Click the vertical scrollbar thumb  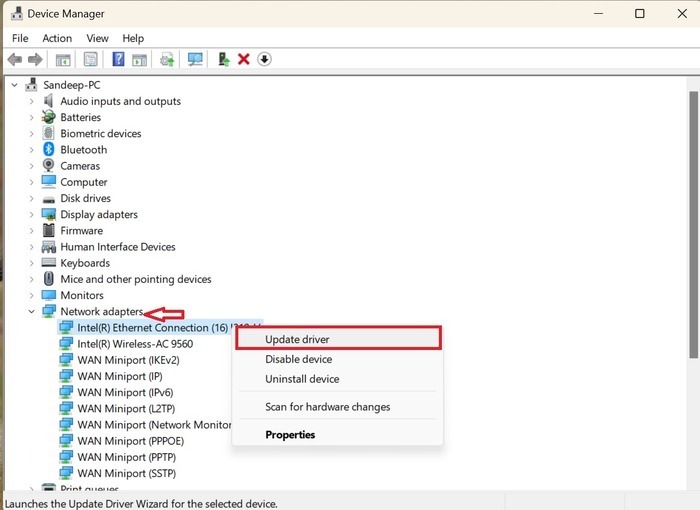click(x=693, y=225)
